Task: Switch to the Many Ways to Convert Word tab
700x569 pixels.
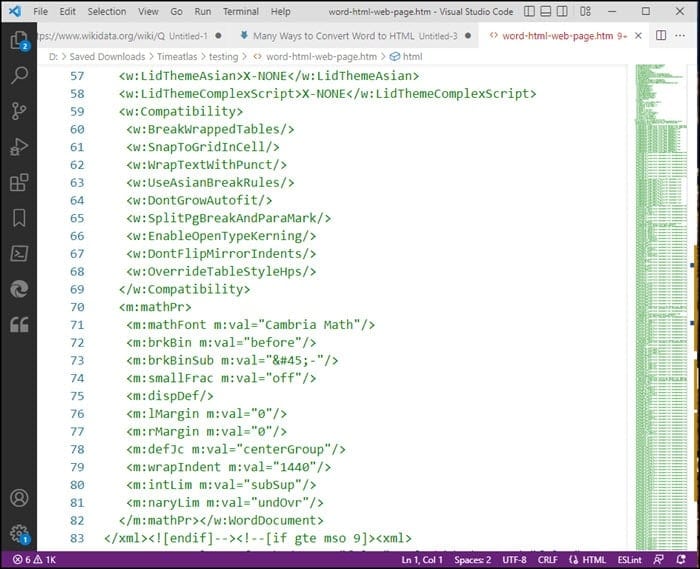Action: [355, 36]
